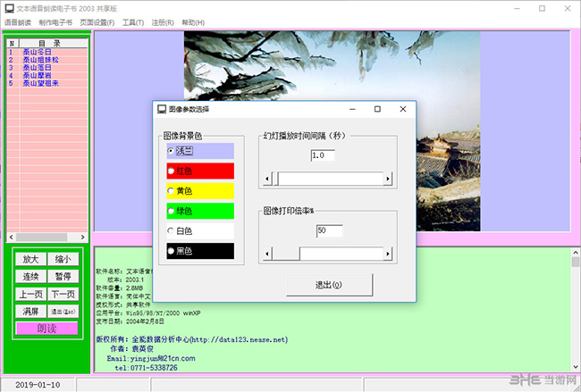581x392 pixels.
Task: Click the Taishan photo in the image viewer
Action: pyautogui.click(x=332, y=66)
